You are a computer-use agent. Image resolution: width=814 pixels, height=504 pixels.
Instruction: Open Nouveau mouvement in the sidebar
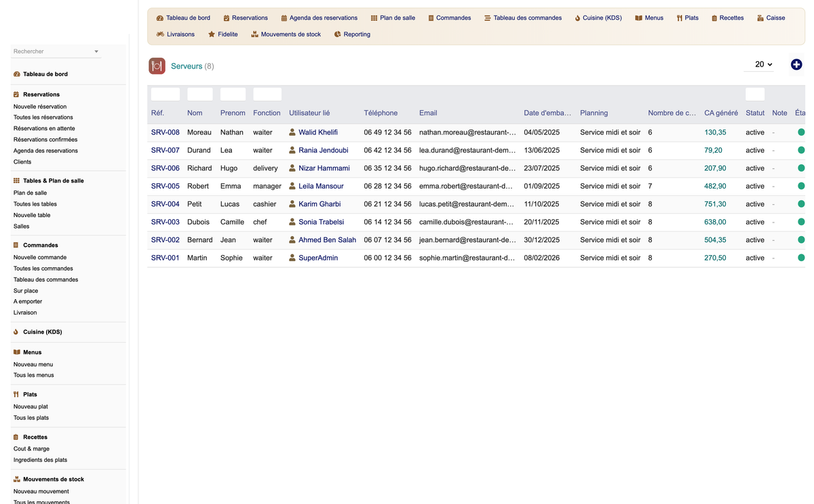point(41,492)
